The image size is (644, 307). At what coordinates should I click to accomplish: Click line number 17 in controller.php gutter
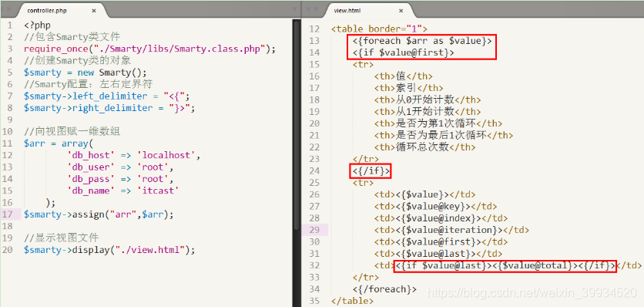point(7,214)
